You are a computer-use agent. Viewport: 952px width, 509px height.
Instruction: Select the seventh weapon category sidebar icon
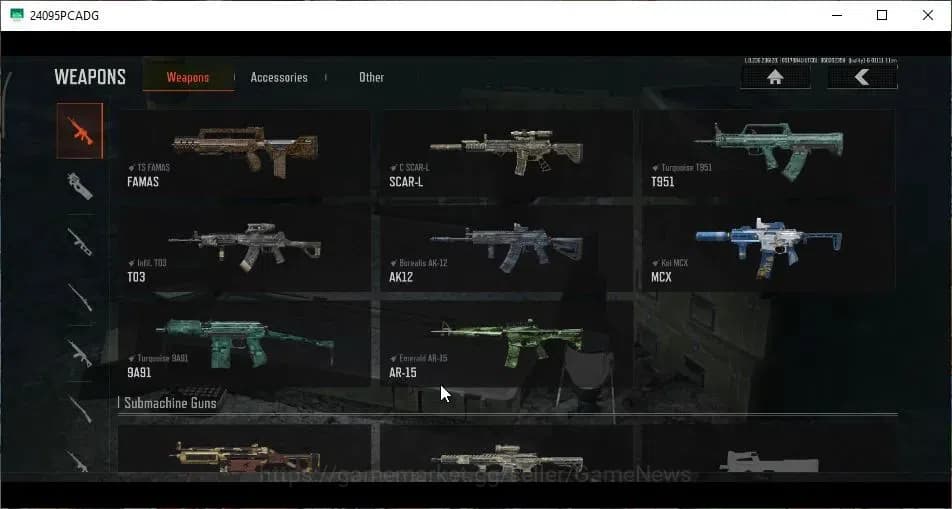[x=78, y=460]
